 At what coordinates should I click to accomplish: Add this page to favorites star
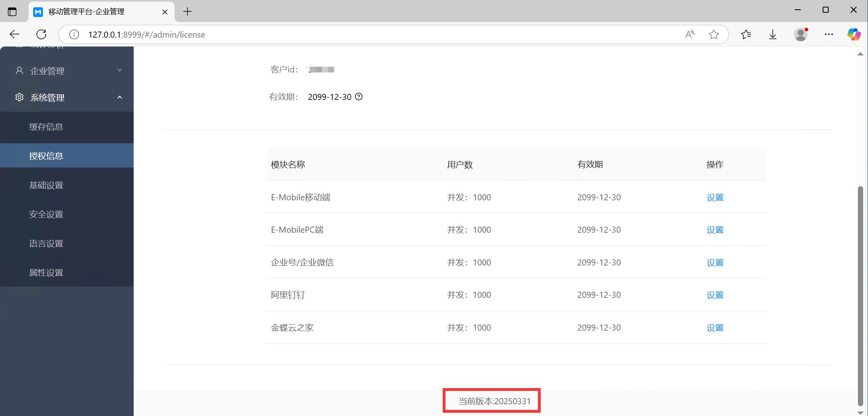click(714, 34)
